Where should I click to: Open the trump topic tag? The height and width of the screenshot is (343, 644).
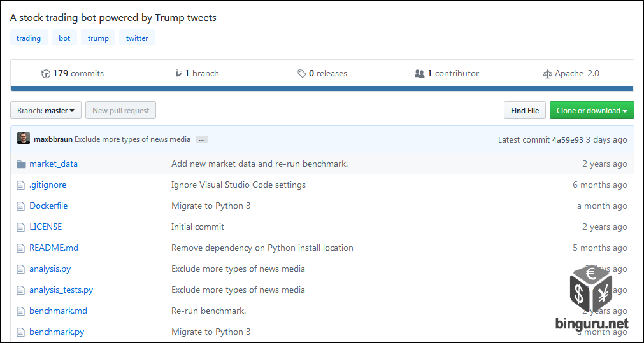98,38
